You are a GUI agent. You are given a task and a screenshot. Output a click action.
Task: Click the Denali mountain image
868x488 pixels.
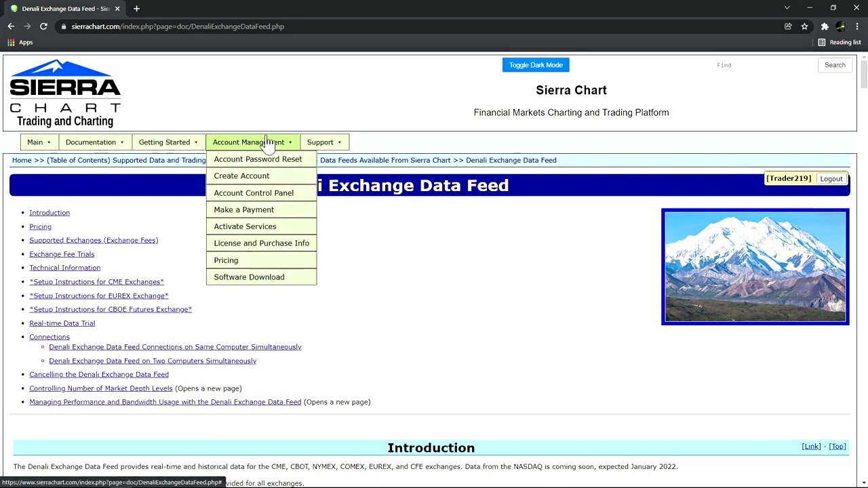(755, 266)
